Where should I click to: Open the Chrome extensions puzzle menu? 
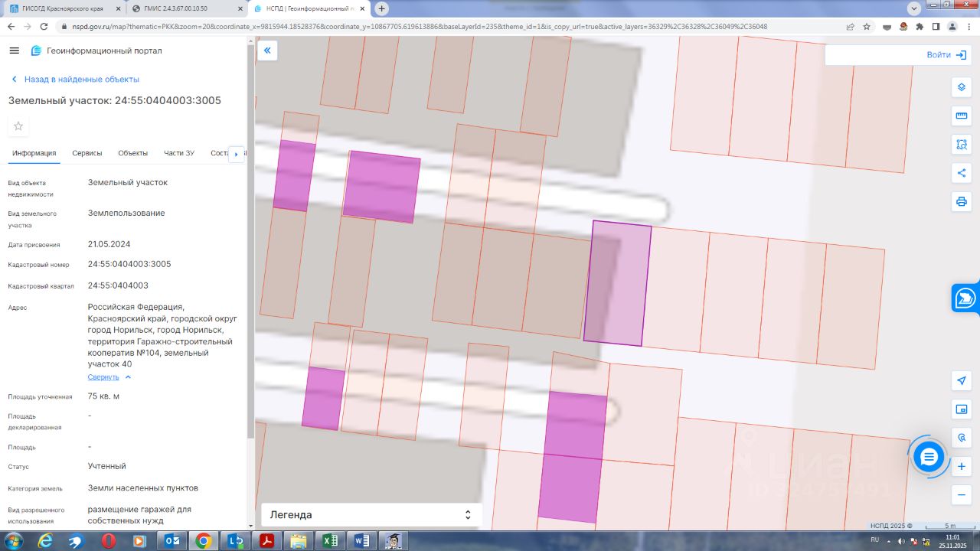pyautogui.click(x=920, y=26)
